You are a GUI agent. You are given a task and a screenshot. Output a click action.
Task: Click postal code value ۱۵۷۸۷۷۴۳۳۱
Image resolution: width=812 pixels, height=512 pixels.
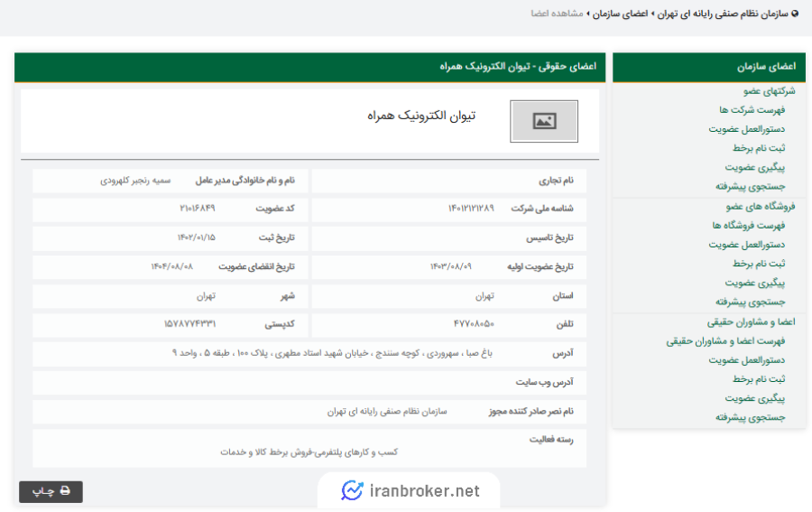(x=189, y=324)
